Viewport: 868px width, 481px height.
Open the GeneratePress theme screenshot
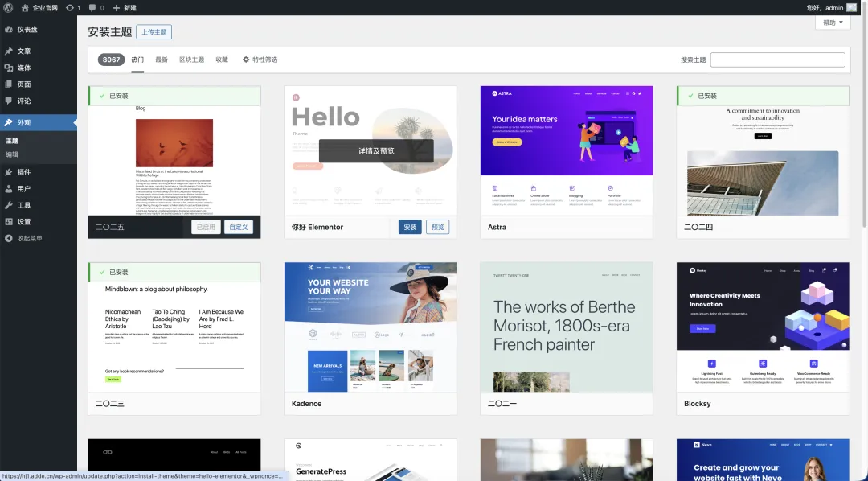[x=371, y=460]
